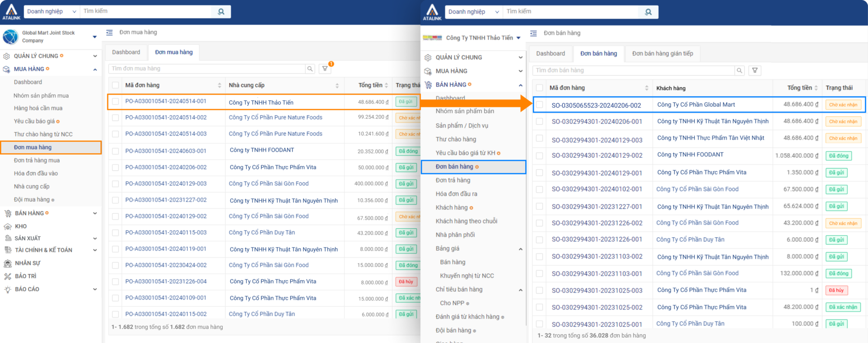
Task: Click the ATALINK logo in right header
Action: tap(432, 12)
